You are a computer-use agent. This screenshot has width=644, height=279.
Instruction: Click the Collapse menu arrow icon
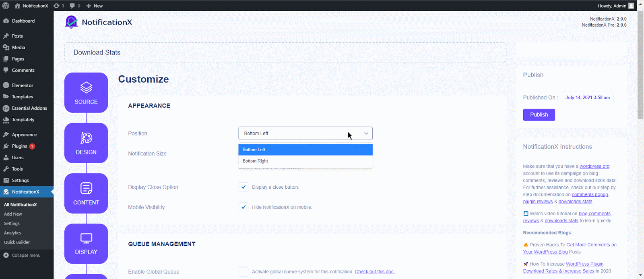pyautogui.click(x=6, y=255)
